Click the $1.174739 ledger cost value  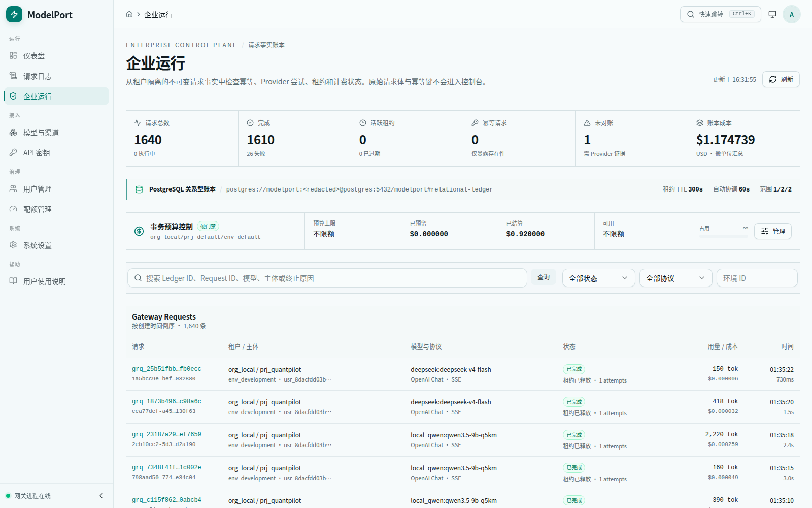(x=725, y=140)
